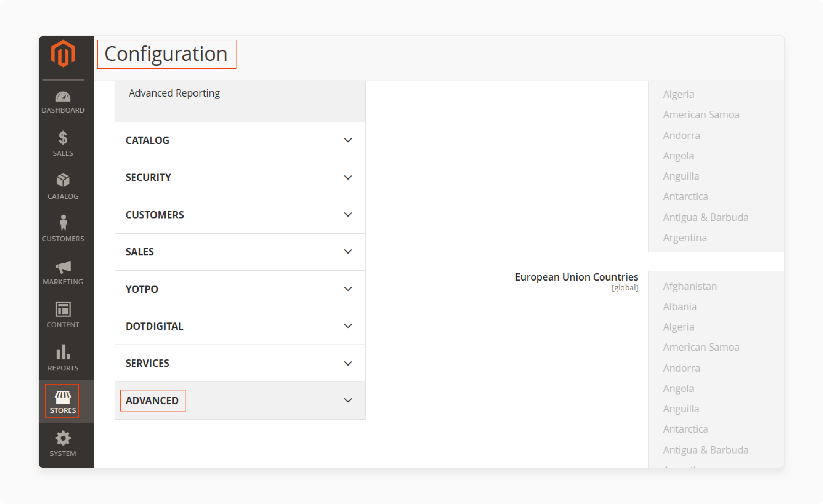Image resolution: width=823 pixels, height=504 pixels.
Task: Expand the YOTPO section chevron
Action: click(348, 289)
